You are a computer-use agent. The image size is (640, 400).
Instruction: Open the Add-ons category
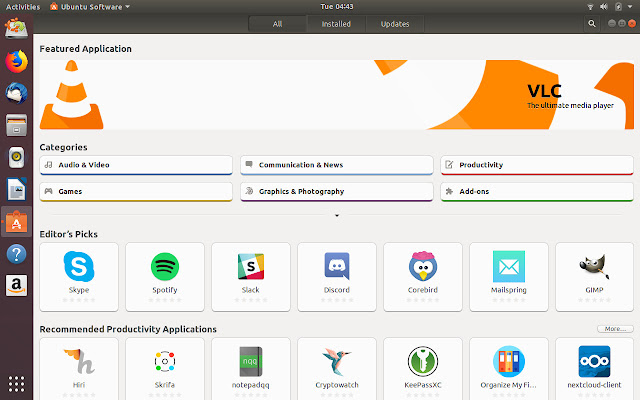[537, 191]
